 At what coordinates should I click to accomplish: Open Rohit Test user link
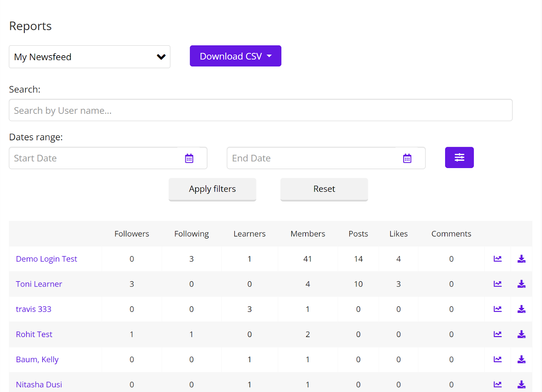coord(34,334)
